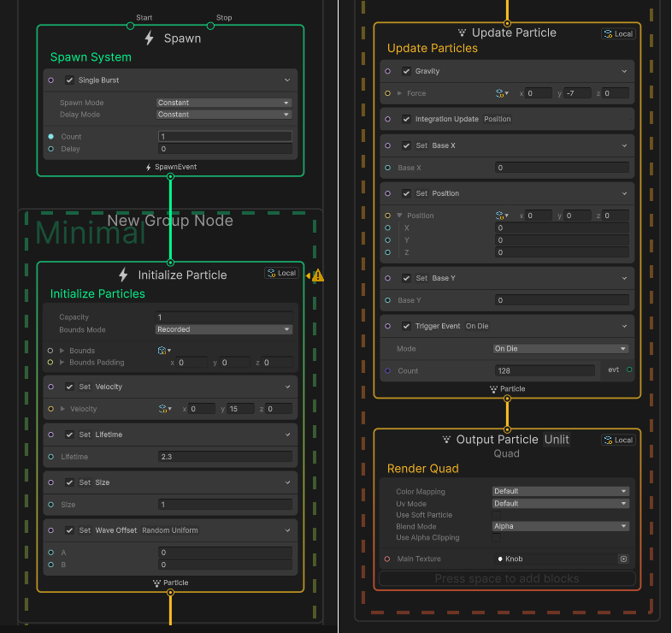This screenshot has height=633, width=672.
Task: Click Initialize Particle output Particle port
Action: tap(171, 592)
